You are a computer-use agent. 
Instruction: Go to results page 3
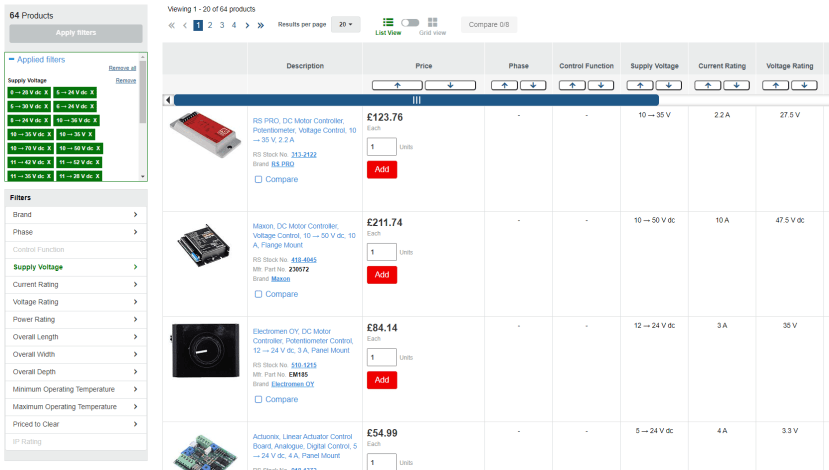tap(222, 25)
